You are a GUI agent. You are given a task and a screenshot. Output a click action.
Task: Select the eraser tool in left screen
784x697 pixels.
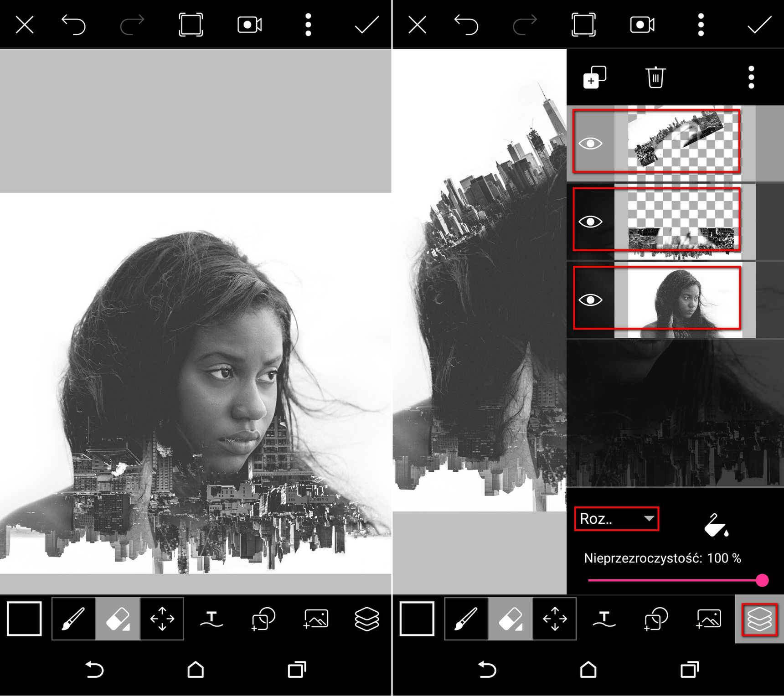click(118, 620)
